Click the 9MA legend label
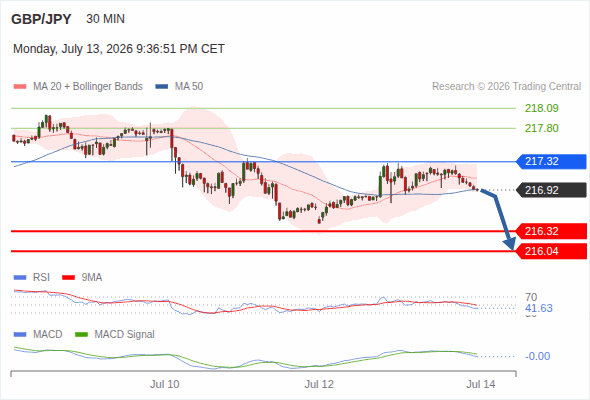 [x=92, y=278]
